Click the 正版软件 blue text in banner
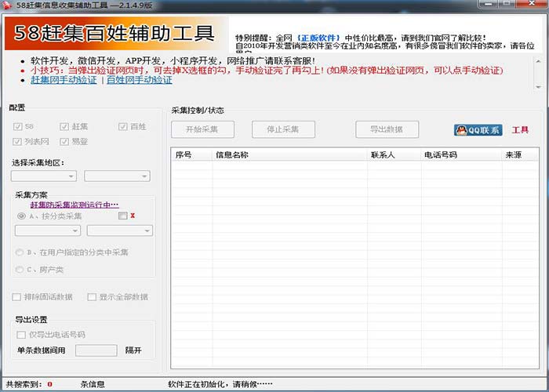 318,38
